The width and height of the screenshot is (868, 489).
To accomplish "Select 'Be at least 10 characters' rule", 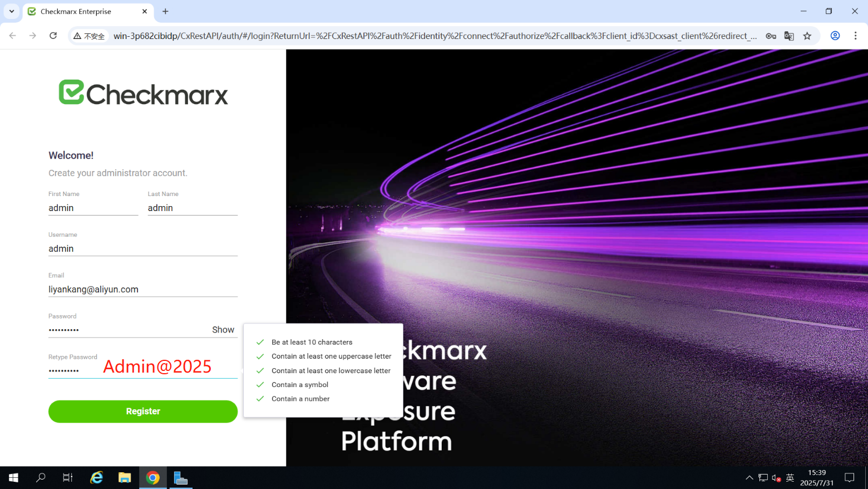I will pyautogui.click(x=312, y=342).
